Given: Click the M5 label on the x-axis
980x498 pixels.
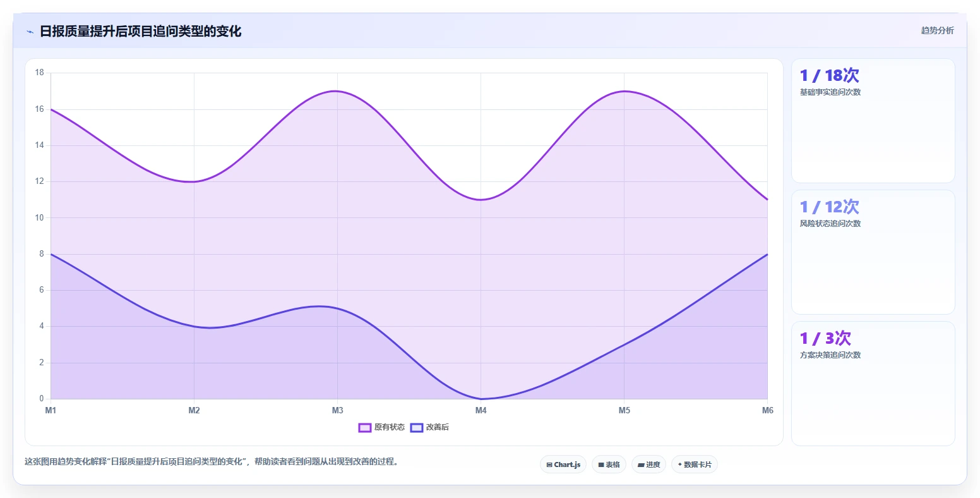Looking at the screenshot, I should (624, 411).
